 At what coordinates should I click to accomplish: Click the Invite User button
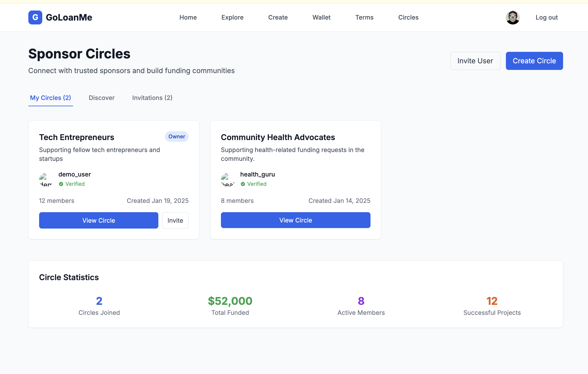point(475,61)
